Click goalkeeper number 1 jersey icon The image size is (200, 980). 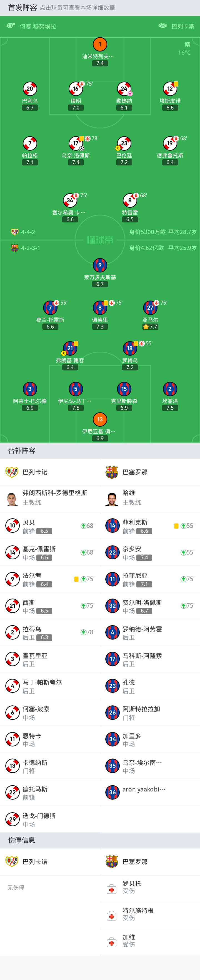click(100, 44)
